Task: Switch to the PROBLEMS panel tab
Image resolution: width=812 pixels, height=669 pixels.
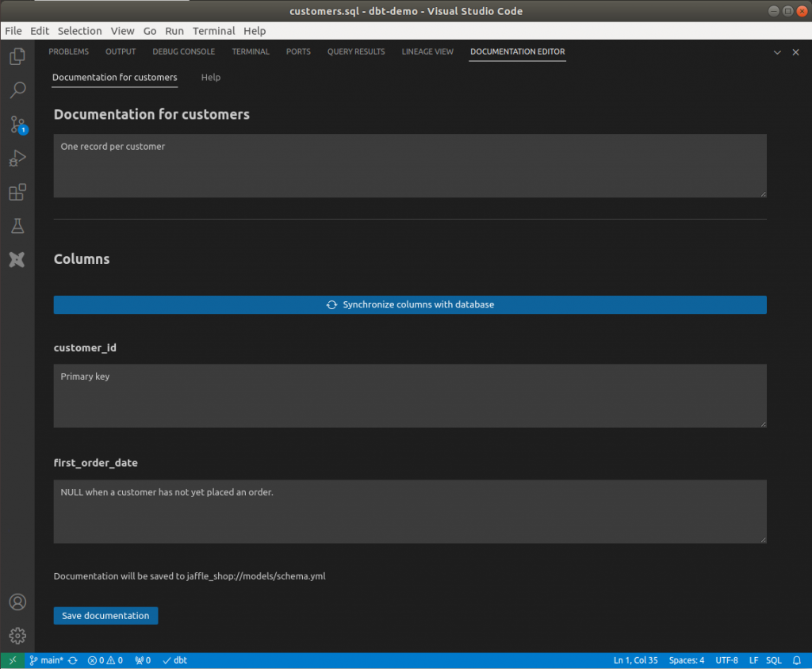Action: (68, 52)
